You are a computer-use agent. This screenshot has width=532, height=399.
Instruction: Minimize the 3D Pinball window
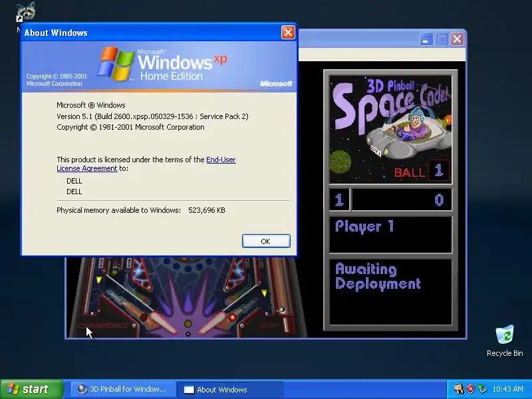pyautogui.click(x=426, y=39)
